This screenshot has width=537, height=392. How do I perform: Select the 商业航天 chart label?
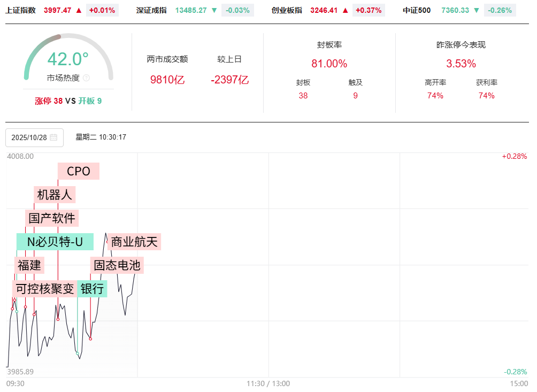[134, 242]
